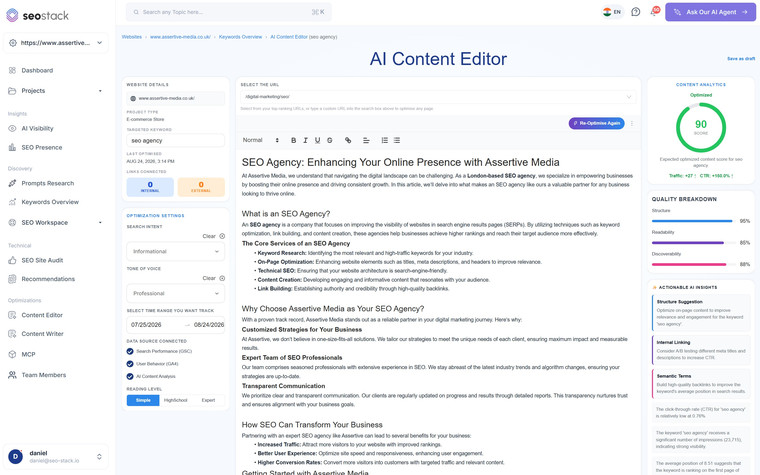Click www.assertive-media.co.uk breadcrumb link
Image resolution: width=760 pixels, height=475 pixels.
point(180,37)
